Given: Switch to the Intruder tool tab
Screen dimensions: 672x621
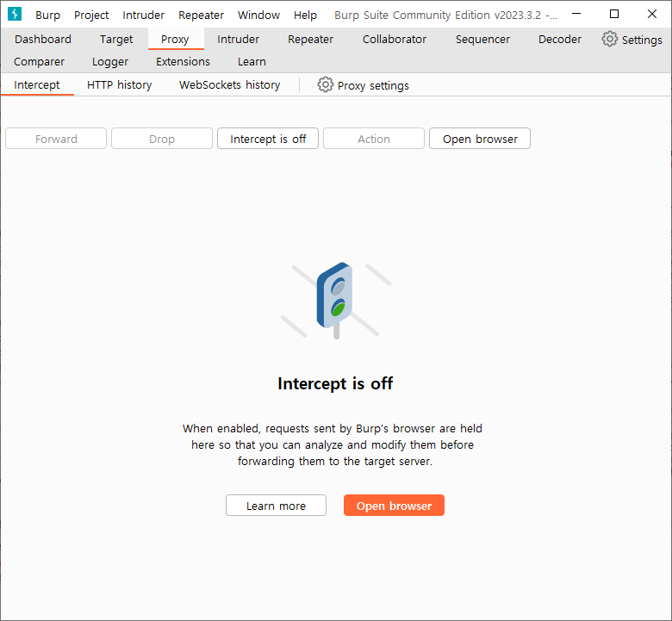Looking at the screenshot, I should [x=238, y=39].
